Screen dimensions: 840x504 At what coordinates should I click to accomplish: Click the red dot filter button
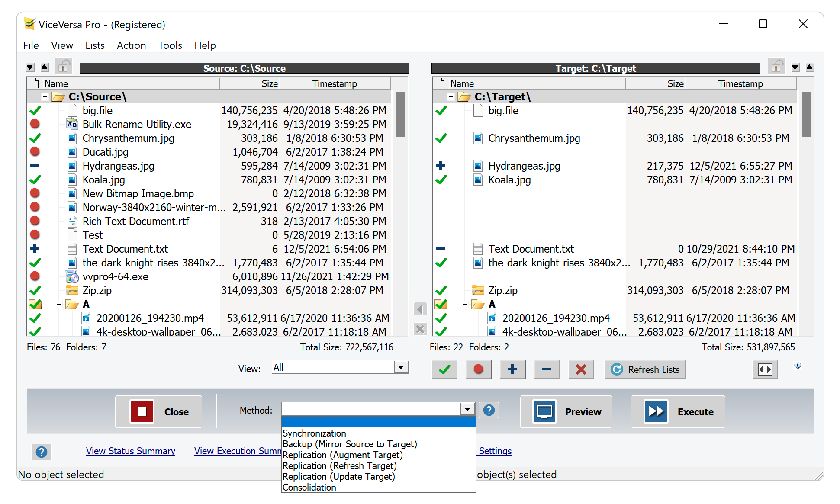pos(478,369)
